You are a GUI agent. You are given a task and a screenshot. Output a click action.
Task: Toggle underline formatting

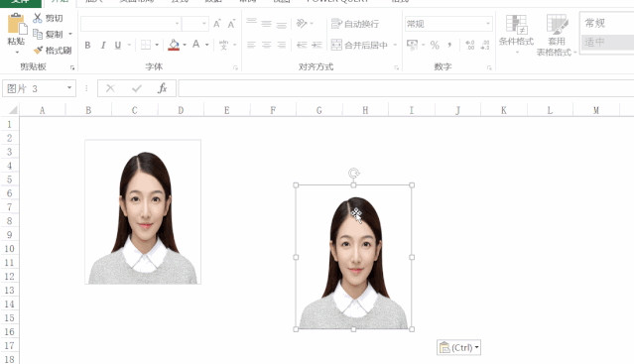pos(118,45)
